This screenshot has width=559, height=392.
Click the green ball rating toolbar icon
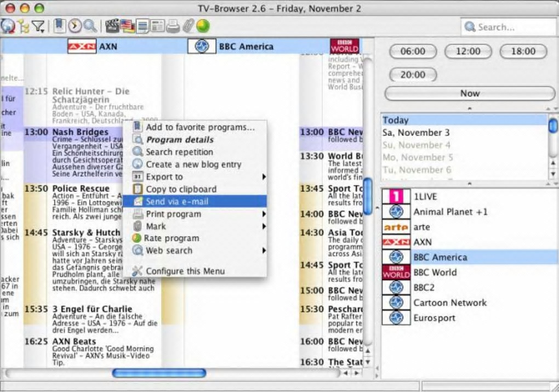(203, 26)
